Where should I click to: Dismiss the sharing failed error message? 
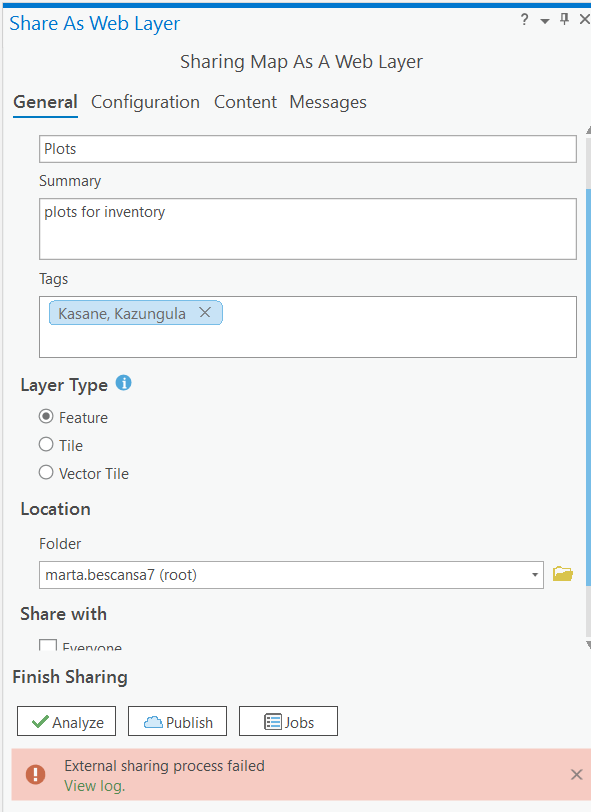pos(576,774)
